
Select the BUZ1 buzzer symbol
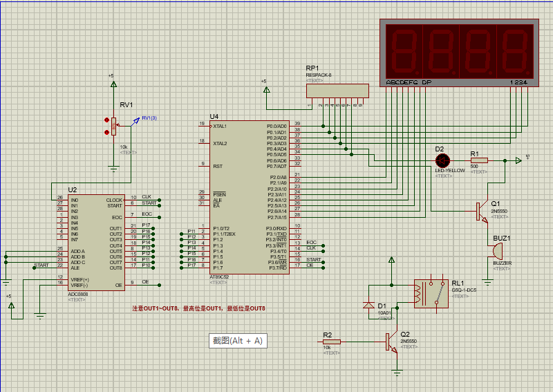[x=498, y=251]
